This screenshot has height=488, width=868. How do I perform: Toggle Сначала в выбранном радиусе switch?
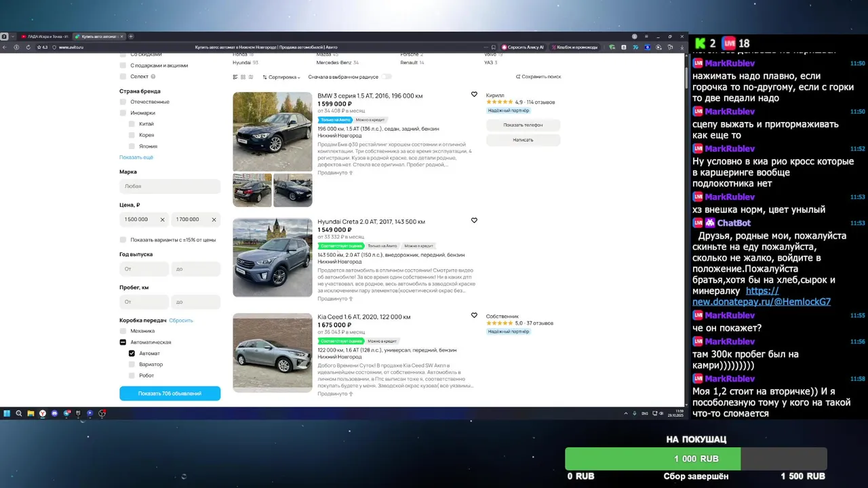[x=387, y=77]
